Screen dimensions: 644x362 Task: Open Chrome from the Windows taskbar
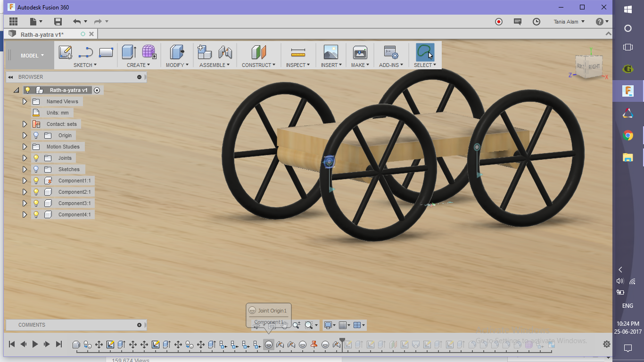(x=627, y=136)
